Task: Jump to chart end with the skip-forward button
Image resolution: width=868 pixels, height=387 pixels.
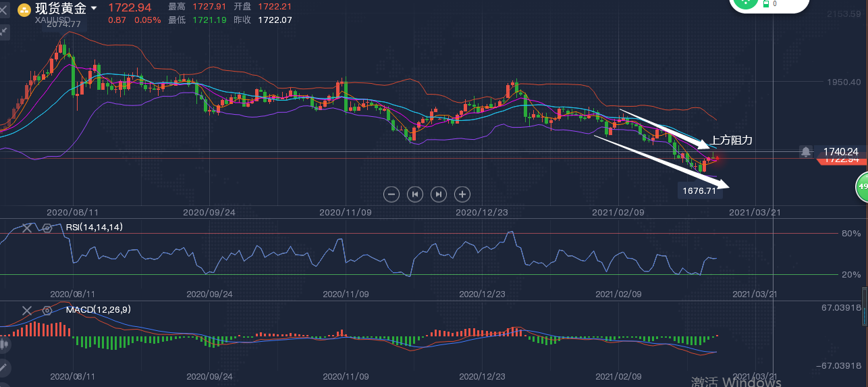Action: pos(439,195)
